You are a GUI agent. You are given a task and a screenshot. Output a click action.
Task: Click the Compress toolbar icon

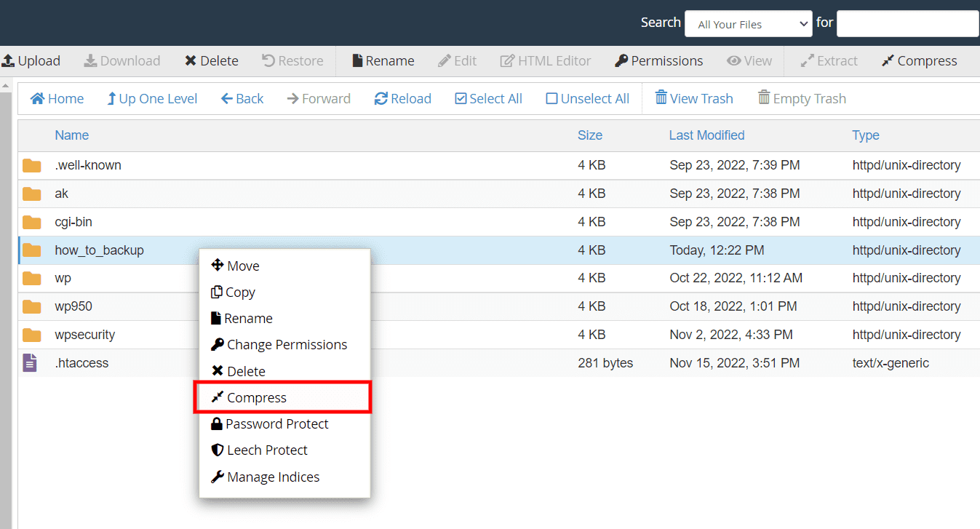[919, 60]
